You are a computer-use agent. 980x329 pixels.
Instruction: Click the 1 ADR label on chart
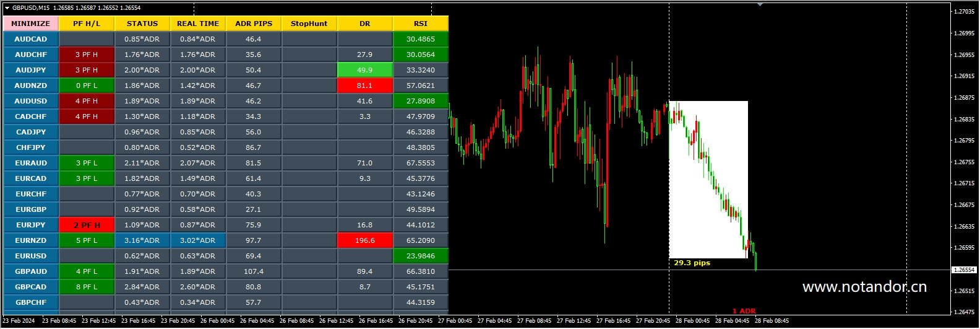click(744, 311)
